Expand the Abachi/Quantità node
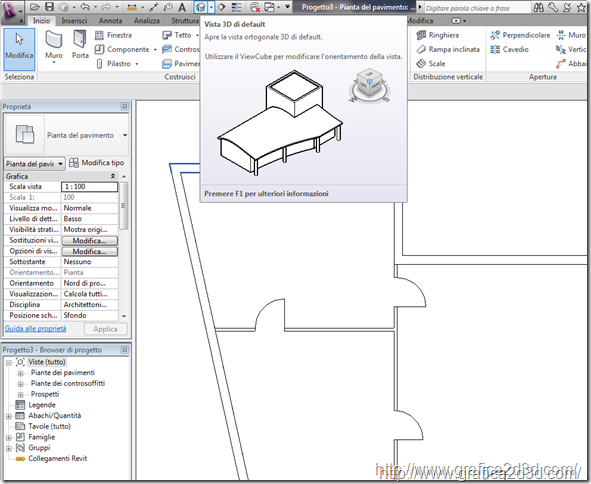The image size is (591, 484). [9, 416]
